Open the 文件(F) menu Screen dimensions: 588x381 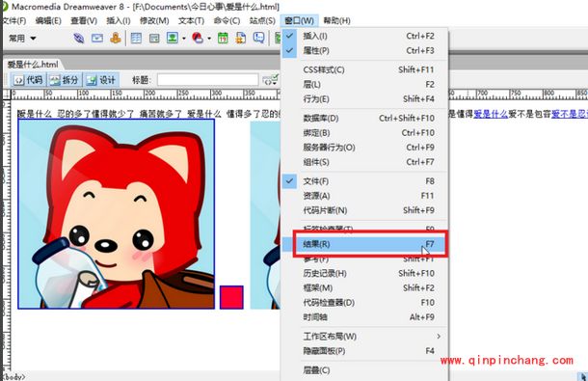click(13, 20)
